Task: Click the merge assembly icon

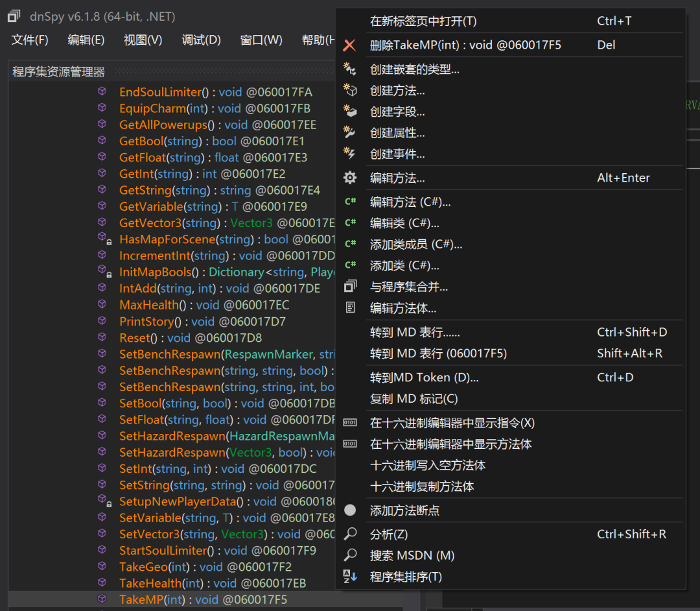Action: (350, 286)
